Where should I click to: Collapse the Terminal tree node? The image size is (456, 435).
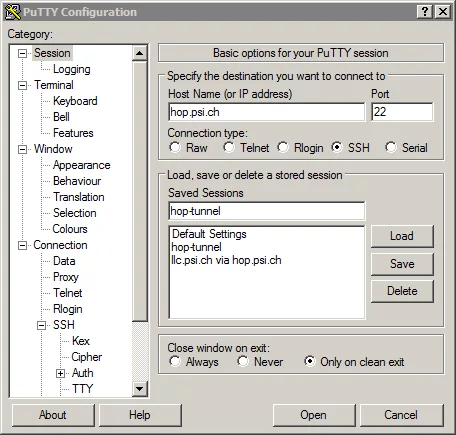[x=22, y=85]
